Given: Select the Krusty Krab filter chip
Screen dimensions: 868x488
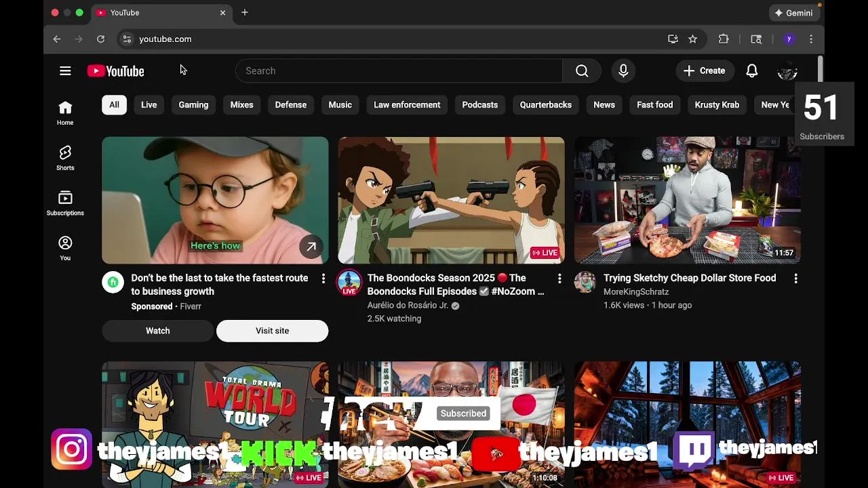Looking at the screenshot, I should pos(717,104).
